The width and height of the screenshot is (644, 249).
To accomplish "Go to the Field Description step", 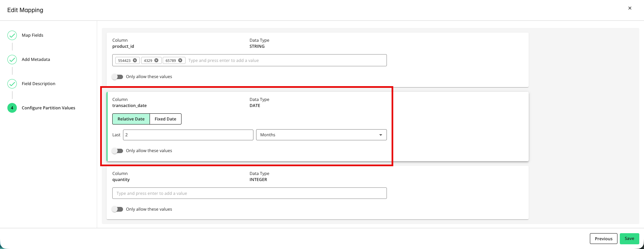I will coord(39,84).
